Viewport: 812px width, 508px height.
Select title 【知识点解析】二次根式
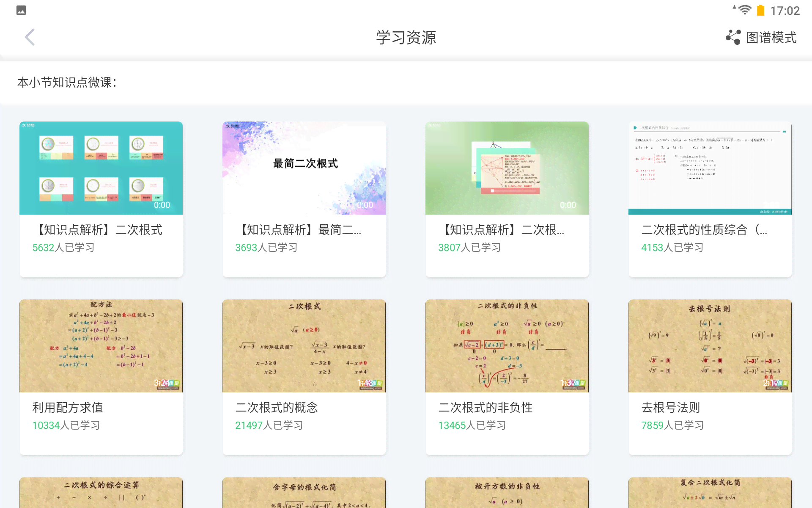98,230
